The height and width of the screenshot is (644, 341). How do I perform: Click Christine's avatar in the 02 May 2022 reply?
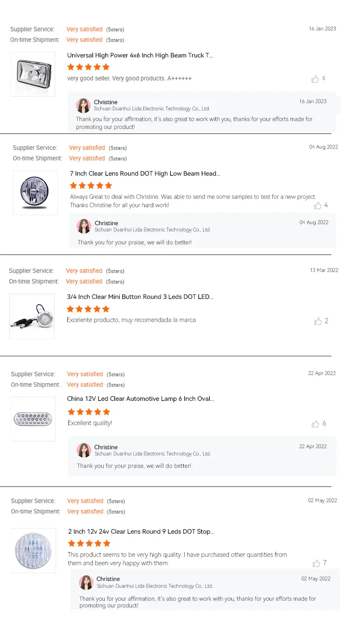(86, 582)
